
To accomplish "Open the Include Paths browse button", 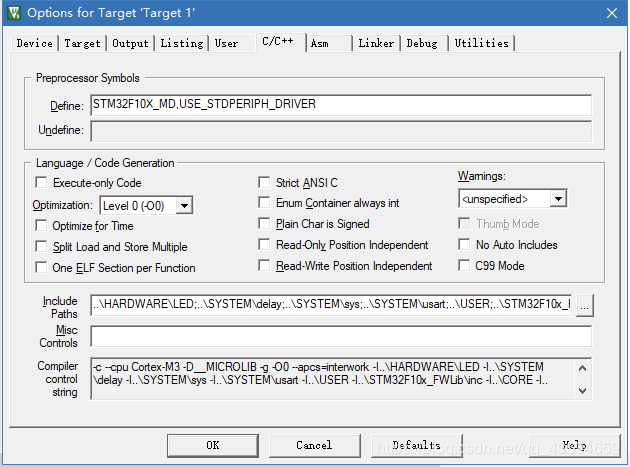I will 584,306.
